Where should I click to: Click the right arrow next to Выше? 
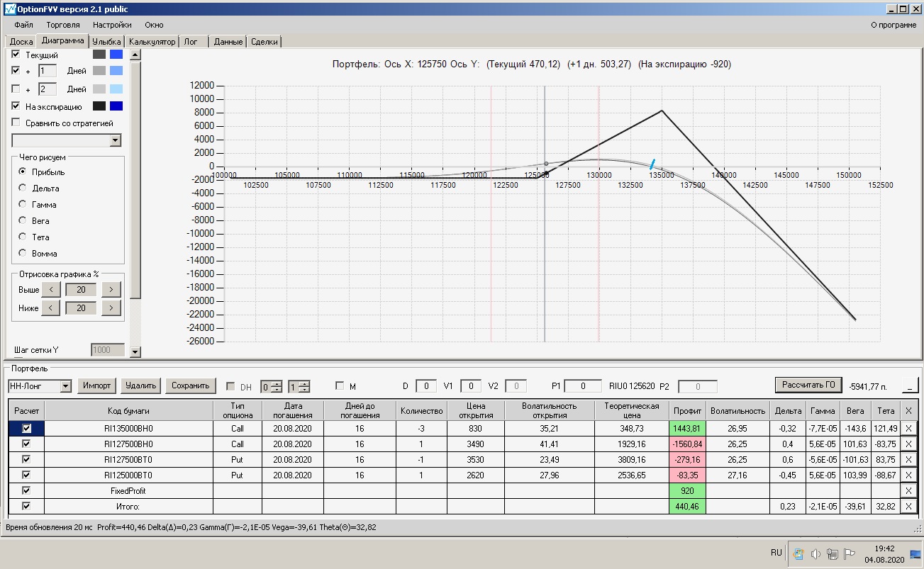coord(111,289)
